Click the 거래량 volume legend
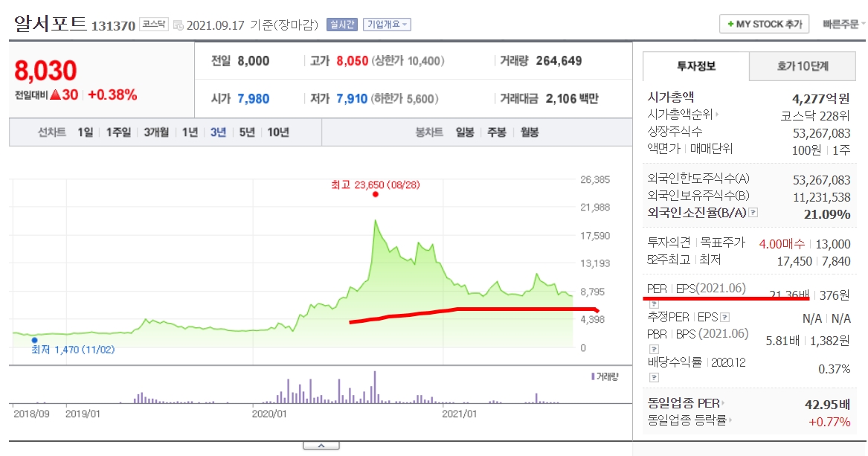Image resolution: width=868 pixels, height=456 pixels. coord(605,377)
